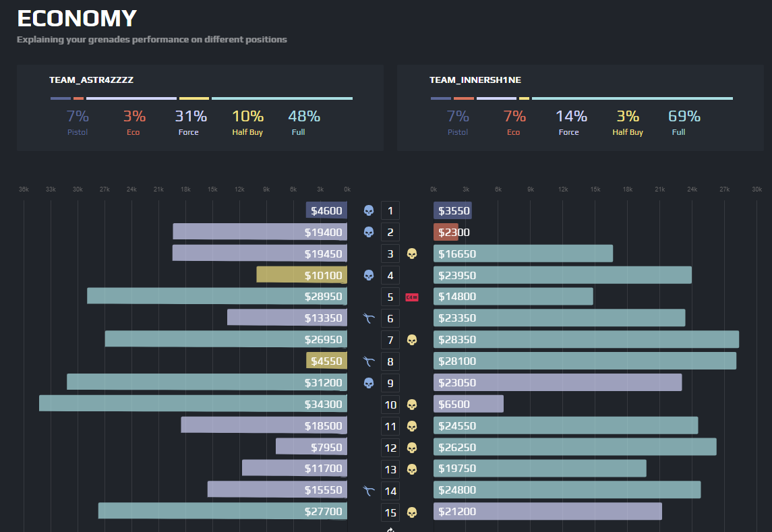
Task: Click the bomb C4 icon on round 5
Action: click(x=411, y=297)
